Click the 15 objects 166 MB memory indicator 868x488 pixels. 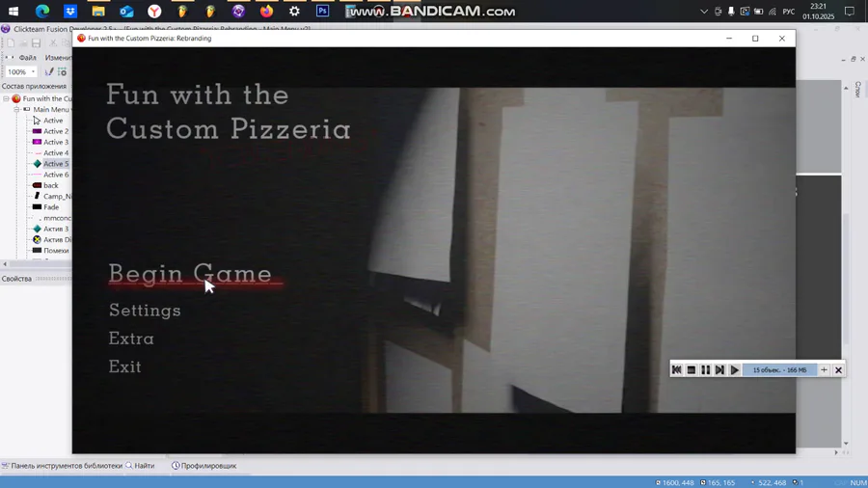tap(779, 369)
